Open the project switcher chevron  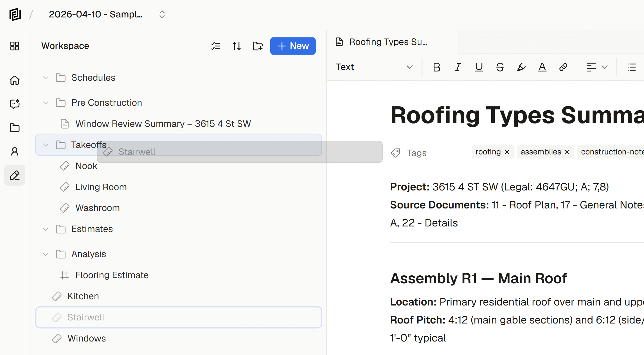(x=162, y=14)
